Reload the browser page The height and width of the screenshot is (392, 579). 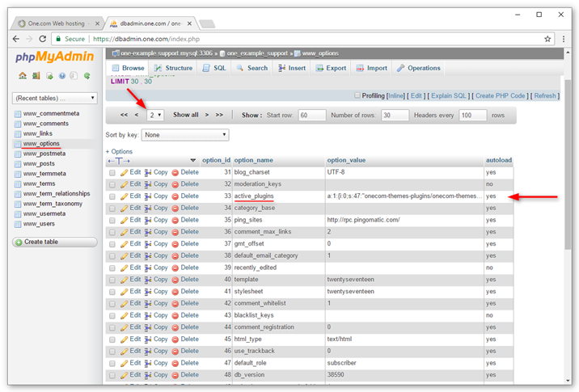43,39
